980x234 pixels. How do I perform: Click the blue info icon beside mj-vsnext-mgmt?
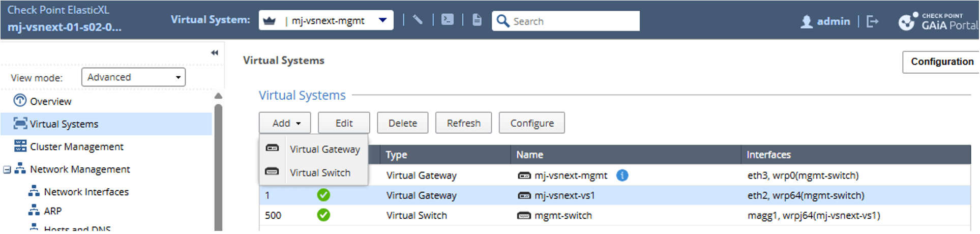click(x=622, y=175)
